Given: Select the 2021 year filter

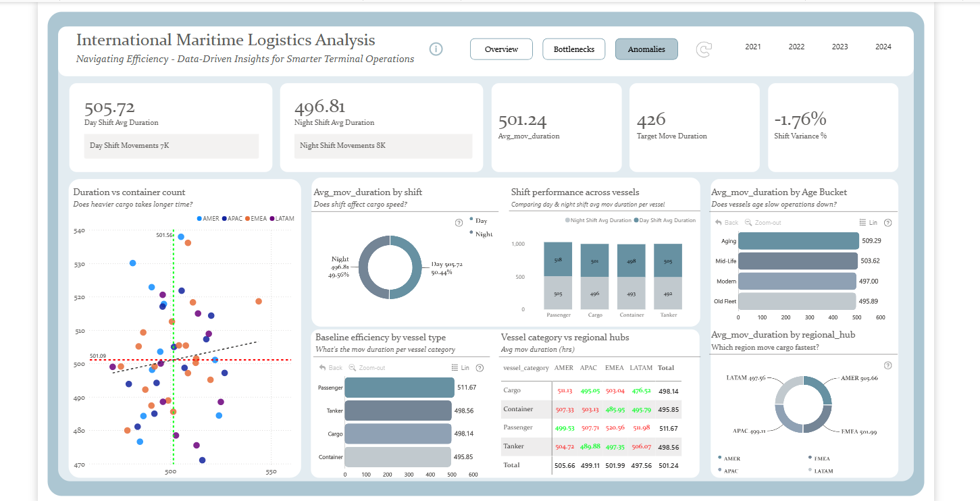Looking at the screenshot, I should pyautogui.click(x=753, y=47).
